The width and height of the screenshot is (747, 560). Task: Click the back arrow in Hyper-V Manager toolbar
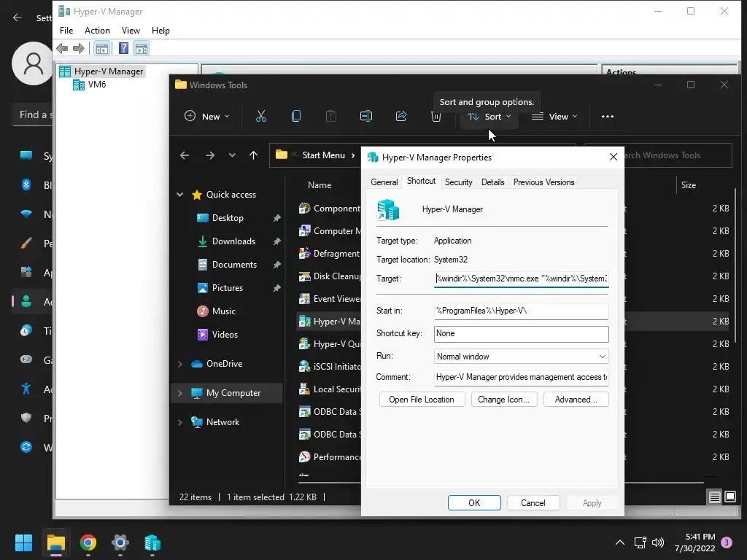coord(62,48)
